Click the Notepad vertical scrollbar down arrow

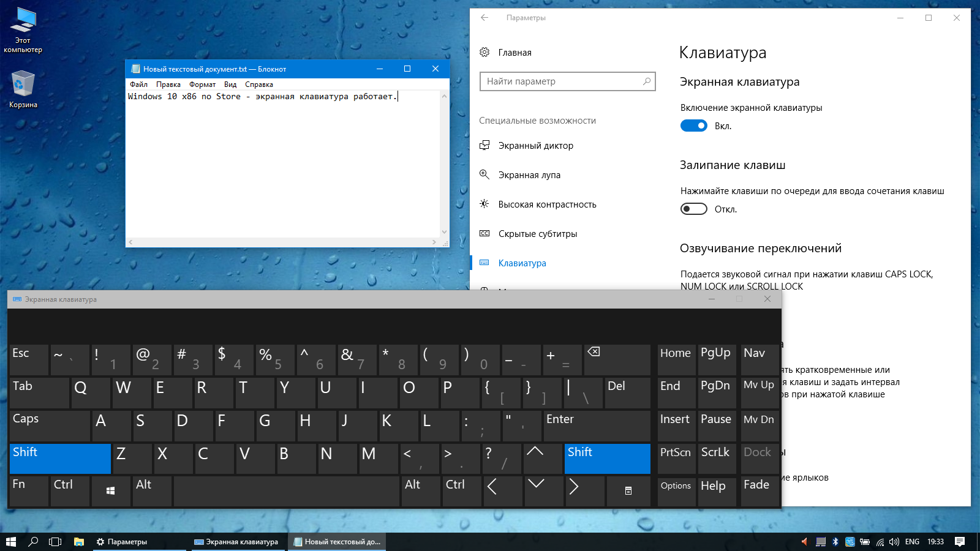point(444,232)
